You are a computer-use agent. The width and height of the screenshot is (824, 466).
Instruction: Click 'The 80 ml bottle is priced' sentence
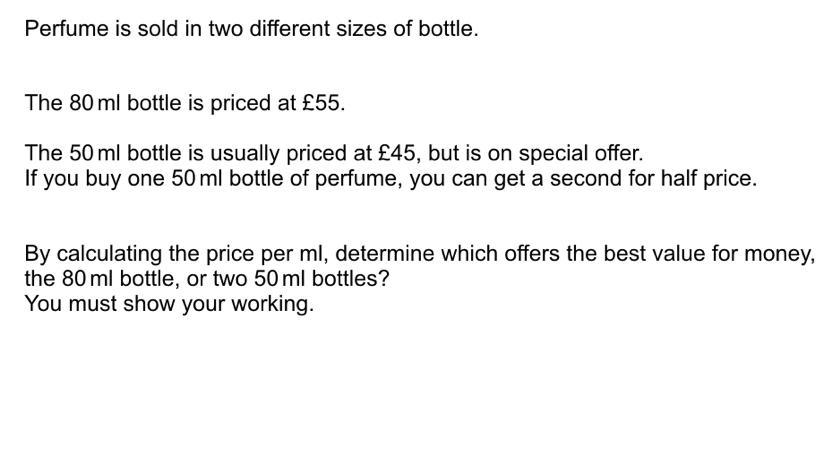coord(150,103)
